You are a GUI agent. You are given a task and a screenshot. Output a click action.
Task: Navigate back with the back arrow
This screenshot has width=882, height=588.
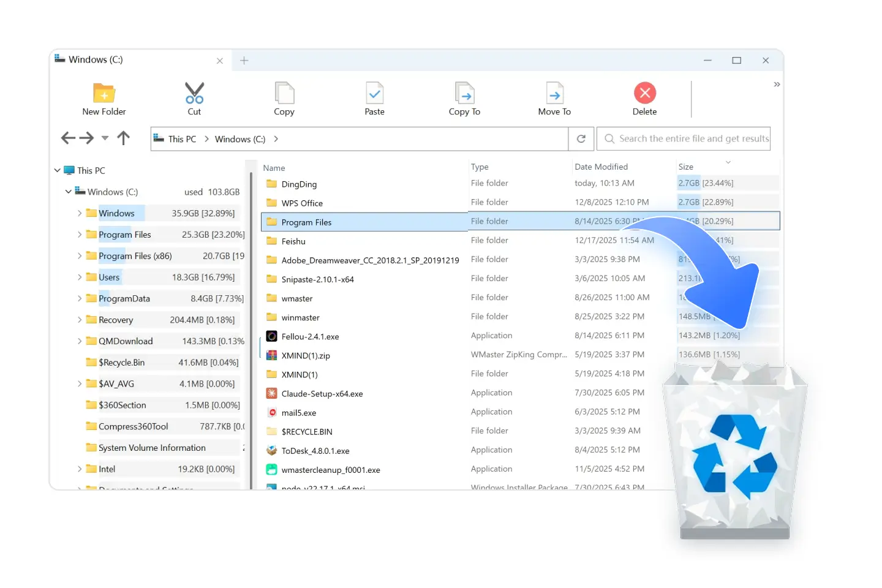[68, 138]
